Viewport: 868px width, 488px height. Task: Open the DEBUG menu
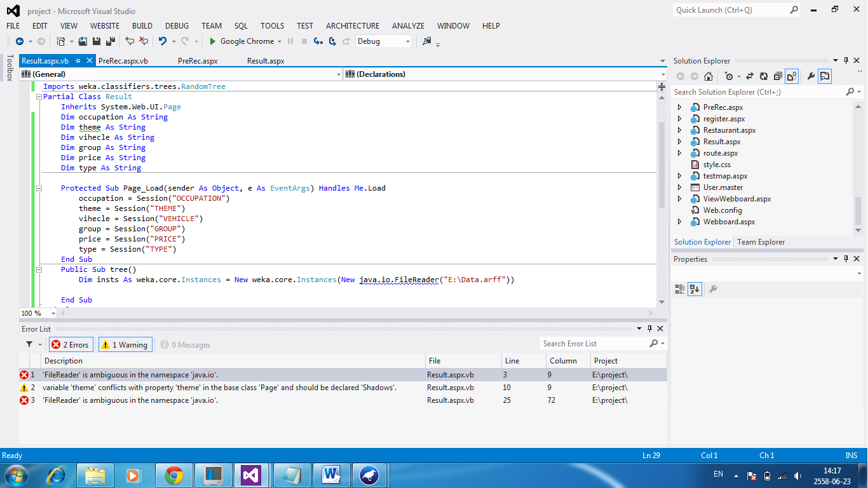pyautogui.click(x=177, y=26)
